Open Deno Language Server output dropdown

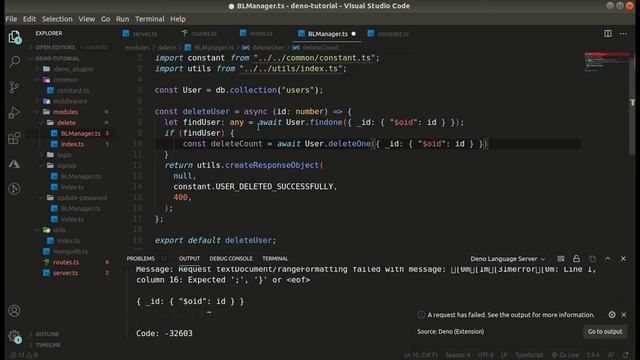coord(507,259)
